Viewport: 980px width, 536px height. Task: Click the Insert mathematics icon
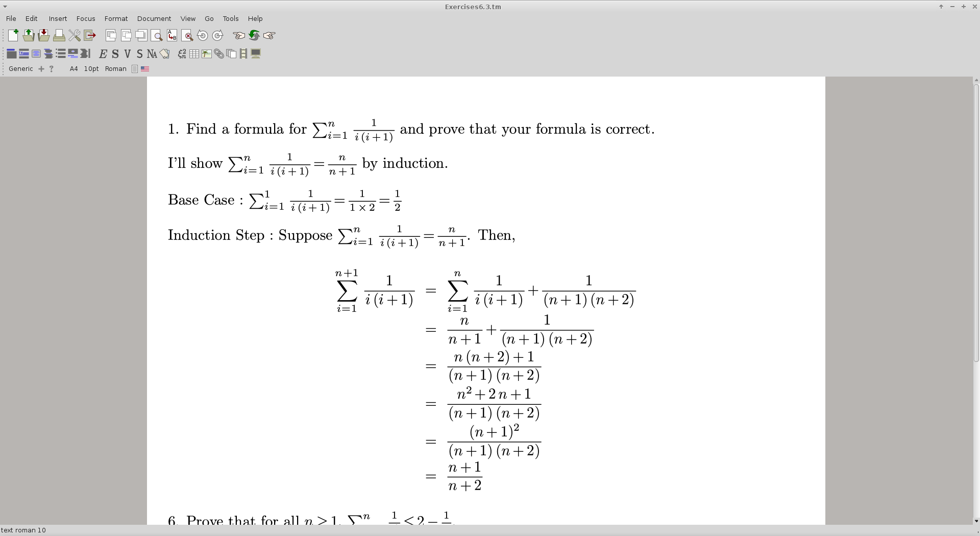click(182, 54)
